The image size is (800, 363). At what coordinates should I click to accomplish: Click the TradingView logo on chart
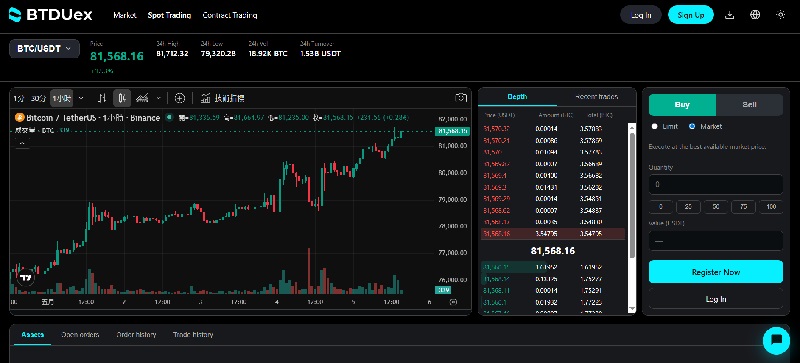coord(26,279)
